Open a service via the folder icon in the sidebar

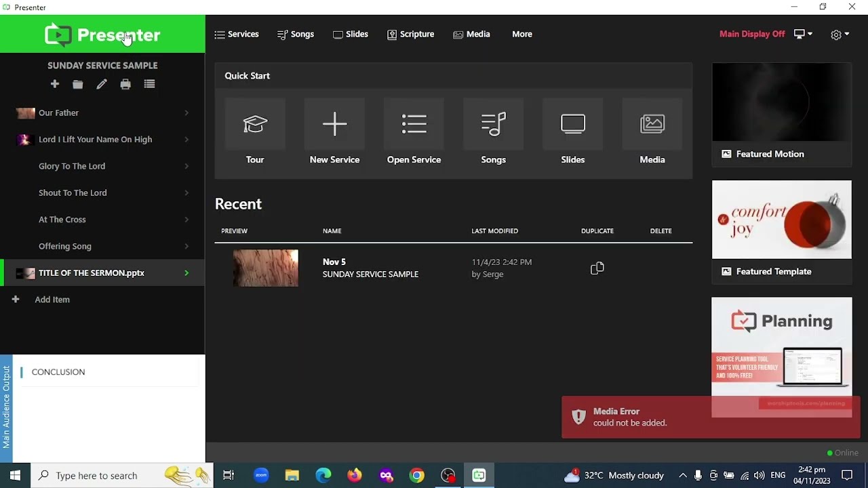pyautogui.click(x=78, y=85)
